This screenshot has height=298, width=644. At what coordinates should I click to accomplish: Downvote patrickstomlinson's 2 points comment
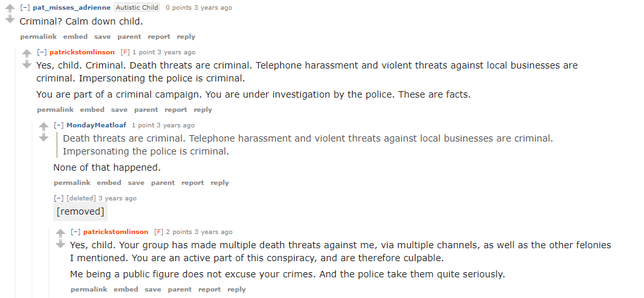60,244
